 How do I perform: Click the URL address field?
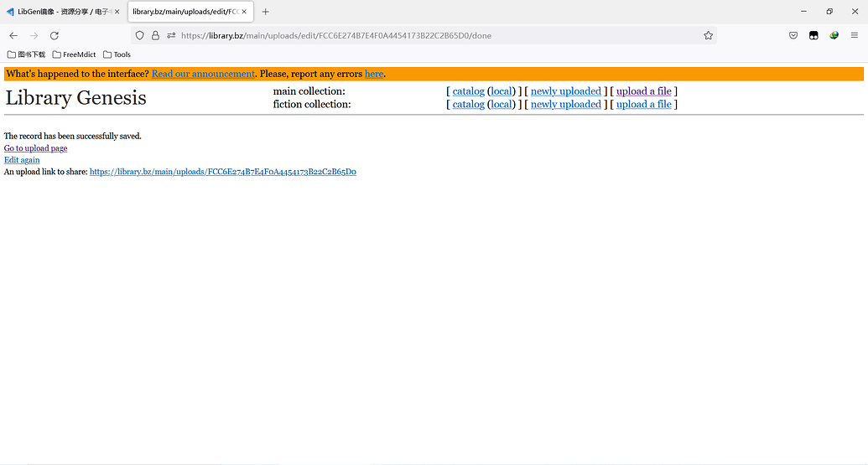coord(419,35)
